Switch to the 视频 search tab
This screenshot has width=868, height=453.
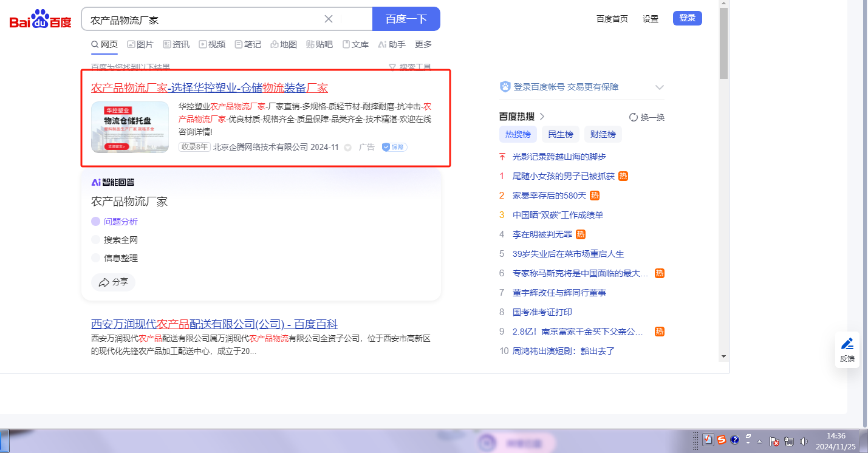pos(212,44)
